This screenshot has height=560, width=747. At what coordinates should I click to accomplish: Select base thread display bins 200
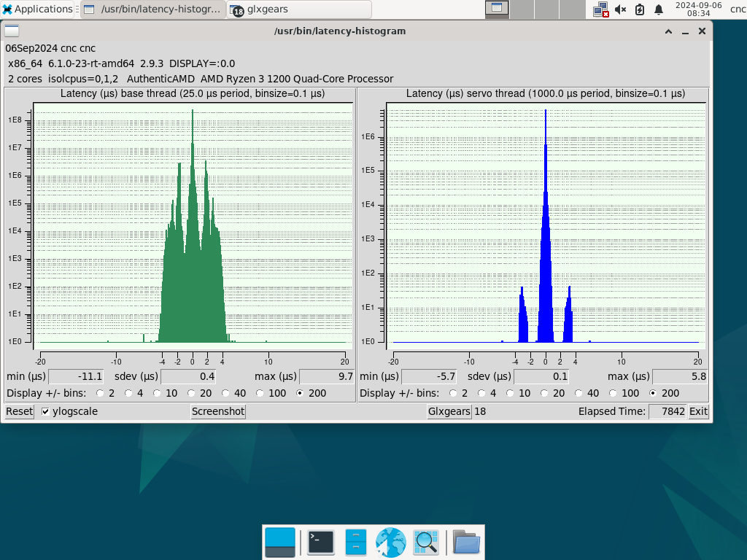pyautogui.click(x=300, y=393)
